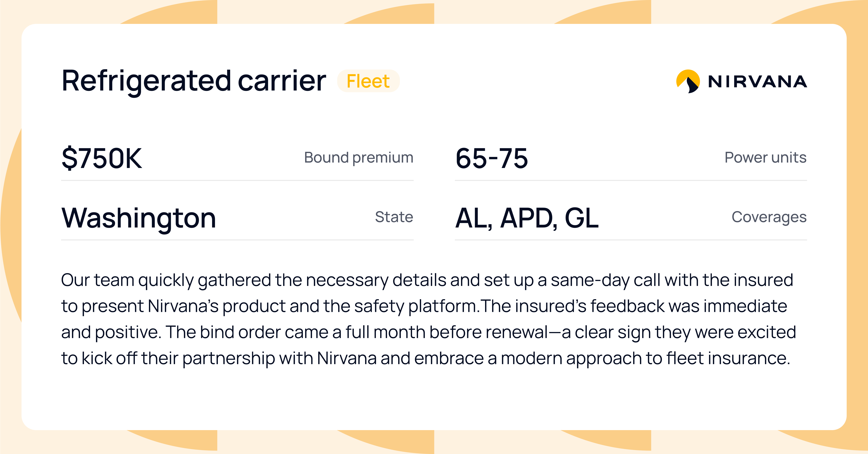Screen dimensions: 868x454
Task: Click "Our team" starting the paragraph
Action: [x=97, y=280]
